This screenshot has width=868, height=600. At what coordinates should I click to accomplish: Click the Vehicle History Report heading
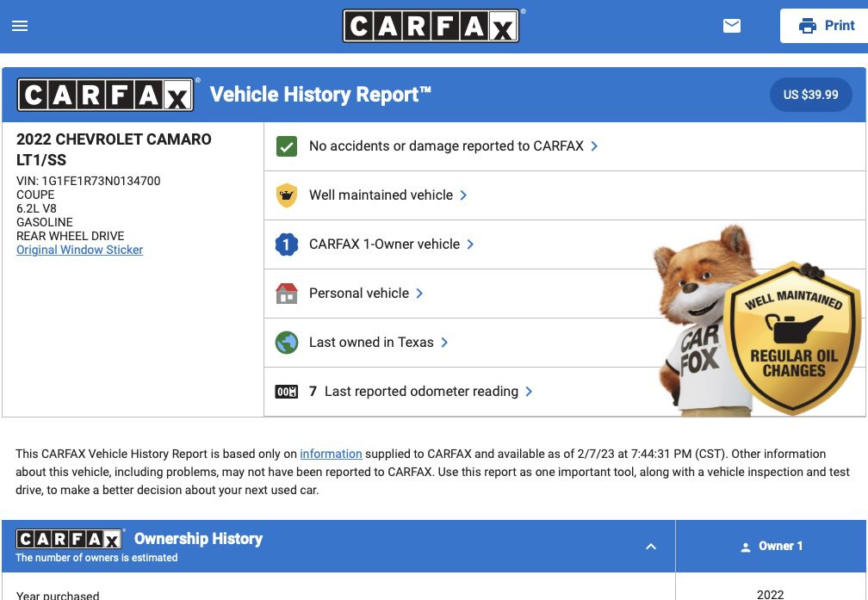(x=320, y=95)
